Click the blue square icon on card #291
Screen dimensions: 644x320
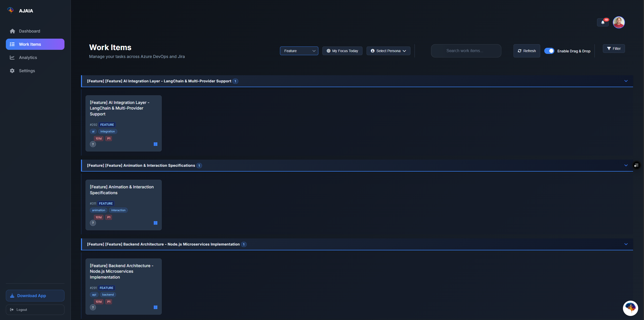click(156, 307)
